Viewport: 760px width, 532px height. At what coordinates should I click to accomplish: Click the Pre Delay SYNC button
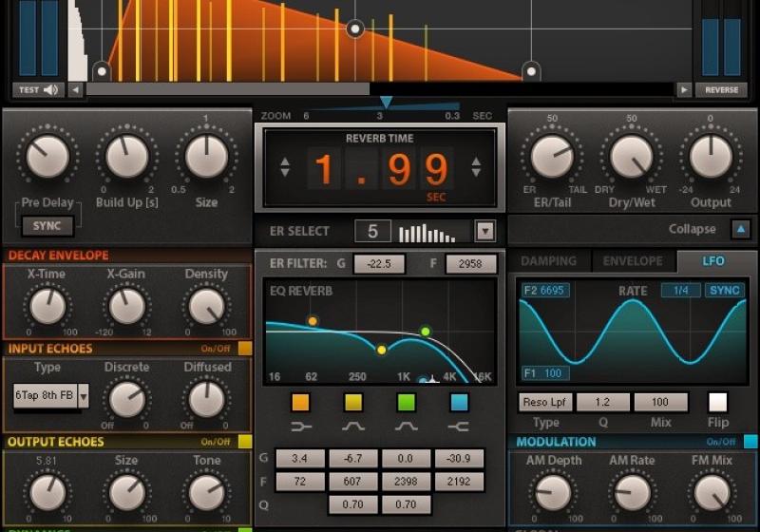pos(47,227)
